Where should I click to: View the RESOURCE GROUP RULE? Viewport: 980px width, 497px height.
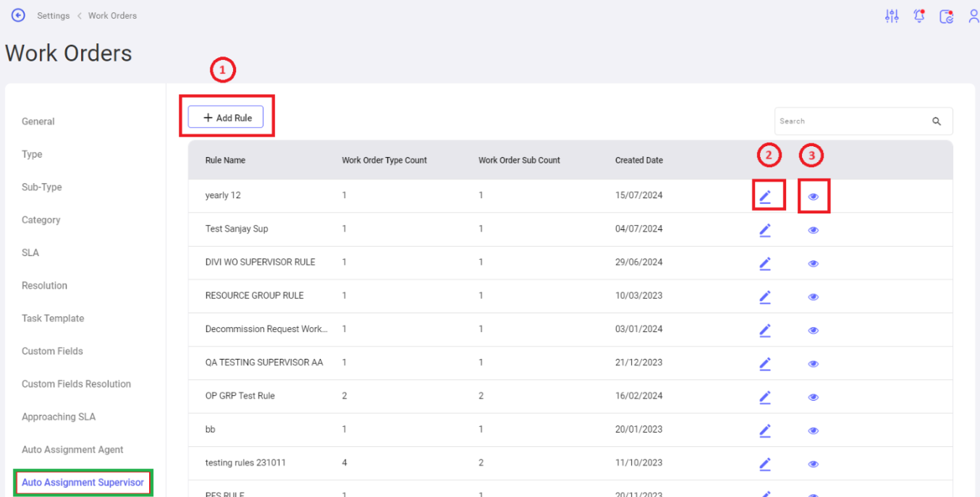(x=814, y=297)
